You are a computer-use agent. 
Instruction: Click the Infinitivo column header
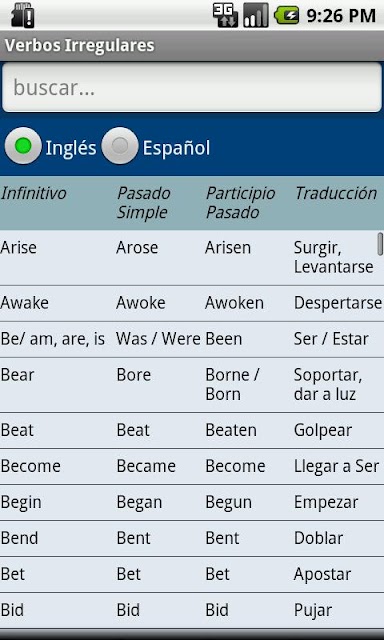33,193
